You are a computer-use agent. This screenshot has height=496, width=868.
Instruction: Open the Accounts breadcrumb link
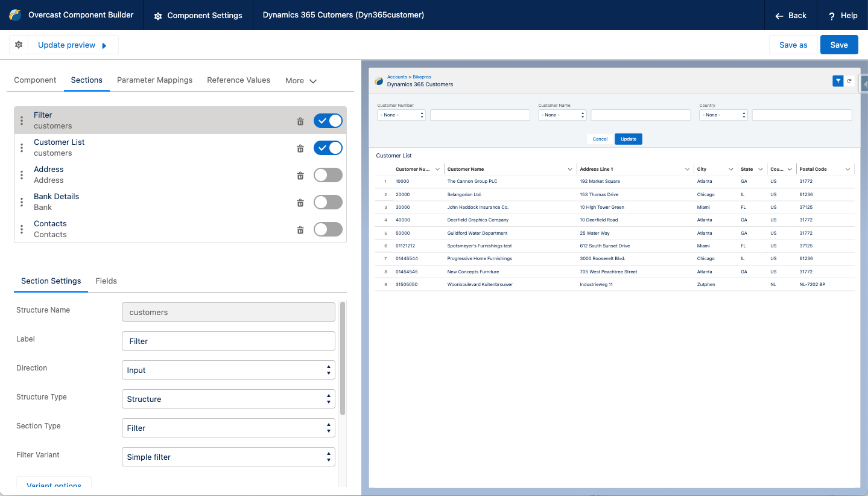397,77
